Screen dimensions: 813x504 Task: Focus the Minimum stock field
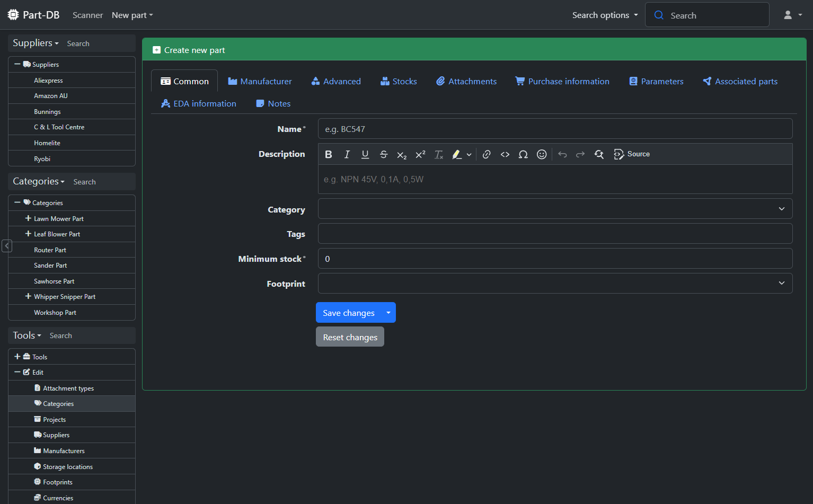click(x=555, y=259)
